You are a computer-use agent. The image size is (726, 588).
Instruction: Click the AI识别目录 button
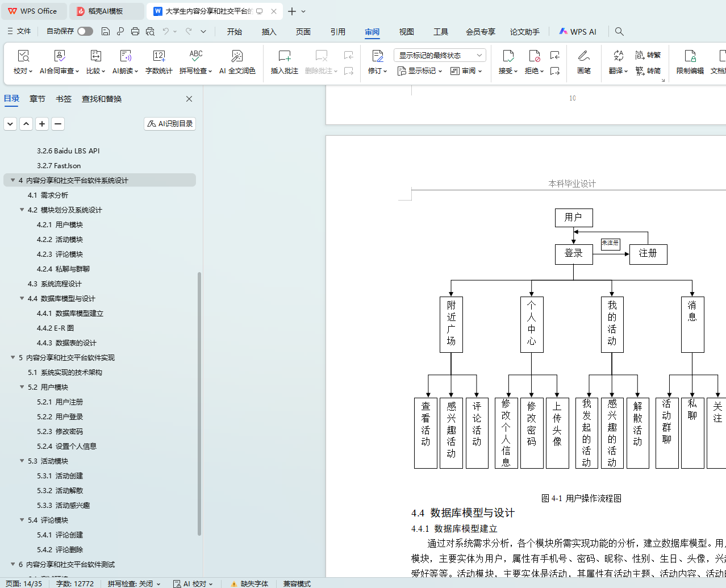170,124
